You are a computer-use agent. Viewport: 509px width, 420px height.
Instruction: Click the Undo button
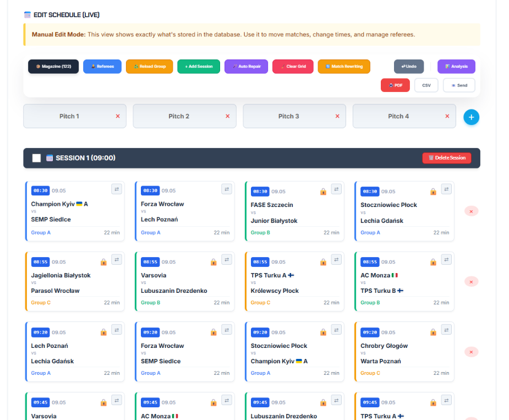(409, 66)
